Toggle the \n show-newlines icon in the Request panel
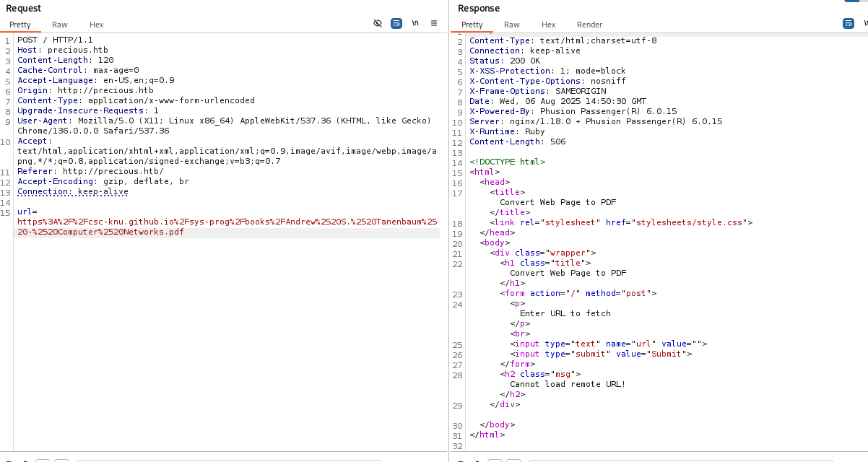 click(415, 23)
